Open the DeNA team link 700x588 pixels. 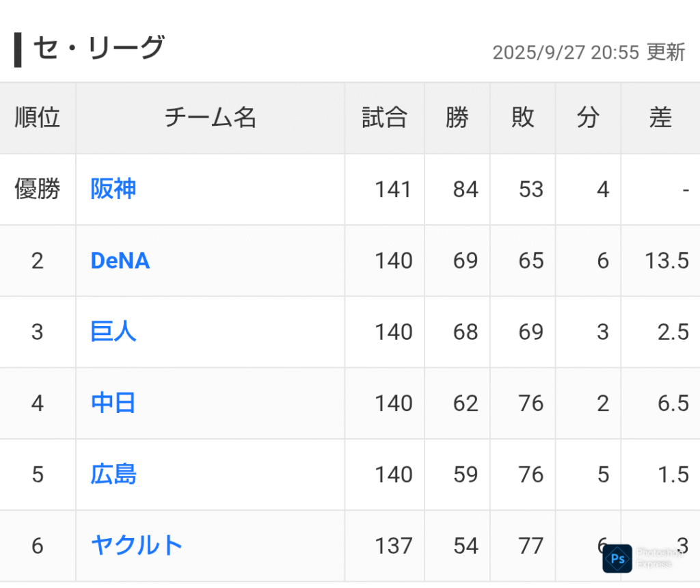point(120,260)
